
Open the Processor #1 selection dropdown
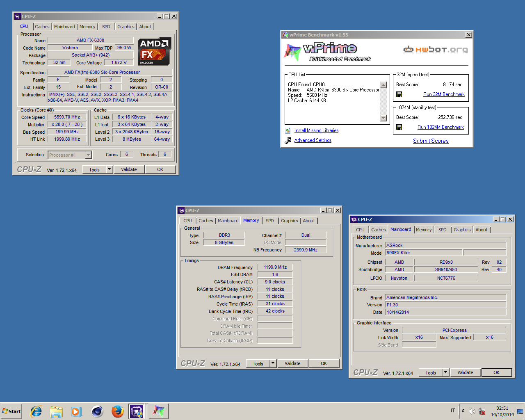tap(88, 155)
